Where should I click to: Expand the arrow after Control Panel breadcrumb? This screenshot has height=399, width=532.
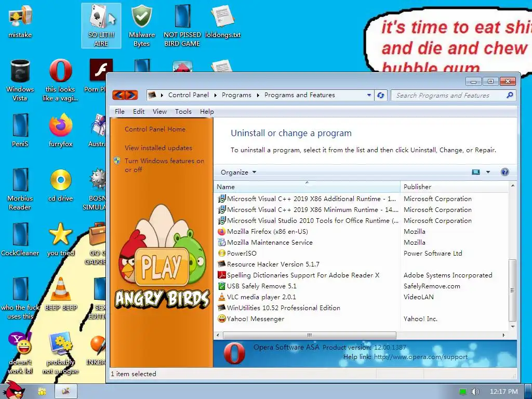click(x=216, y=96)
